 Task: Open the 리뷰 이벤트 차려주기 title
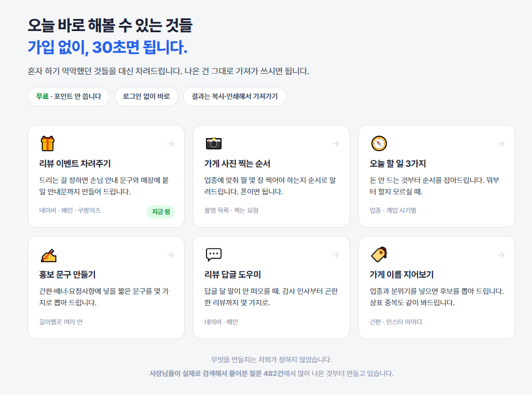pyautogui.click(x=75, y=163)
